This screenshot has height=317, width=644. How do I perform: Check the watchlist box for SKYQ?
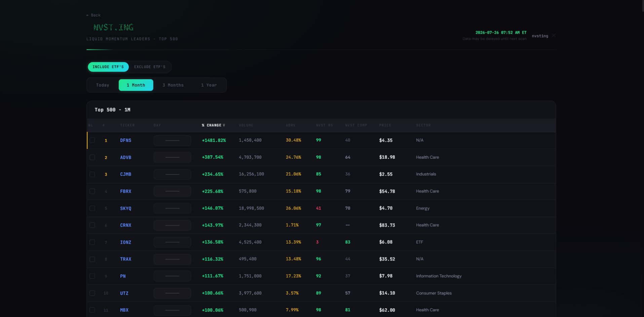[x=92, y=208]
